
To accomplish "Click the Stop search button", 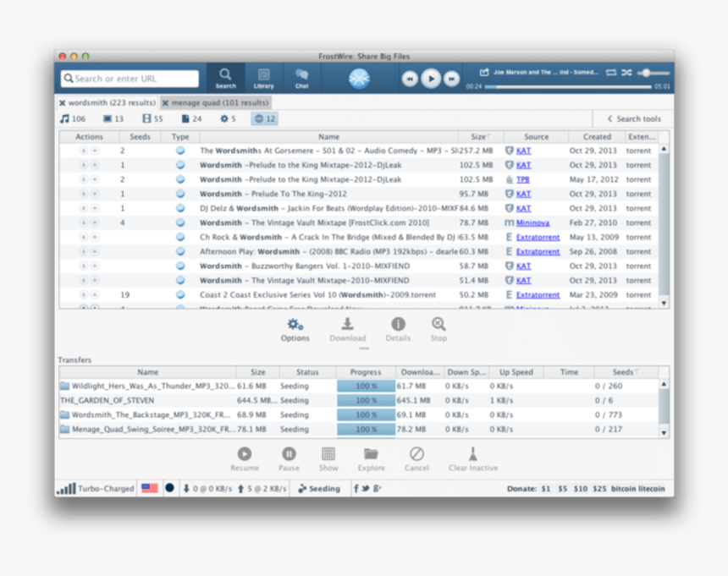I will pyautogui.click(x=438, y=330).
